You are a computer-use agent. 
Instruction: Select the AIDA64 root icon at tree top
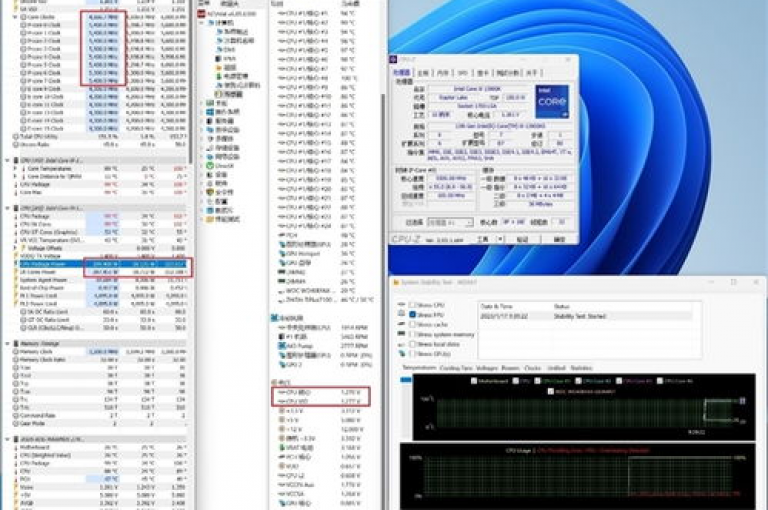coord(201,14)
